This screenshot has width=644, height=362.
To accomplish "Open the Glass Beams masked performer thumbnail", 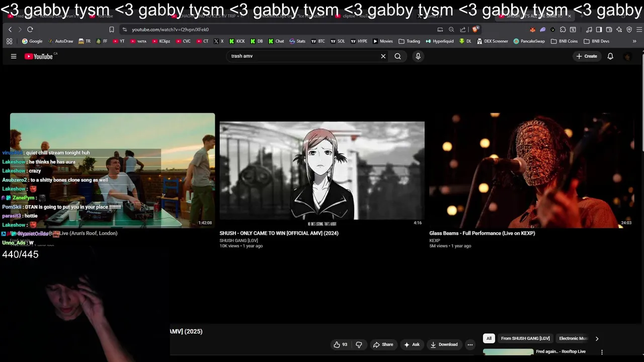I will (531, 170).
